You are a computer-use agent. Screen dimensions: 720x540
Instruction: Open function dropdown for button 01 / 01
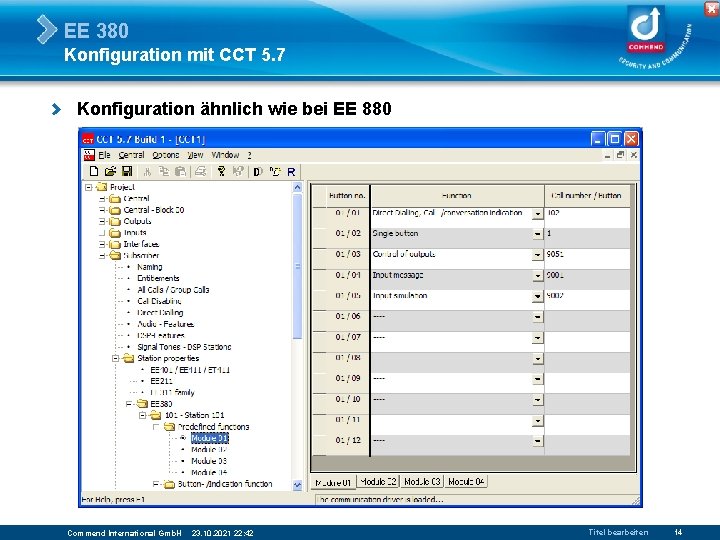[x=537, y=214]
